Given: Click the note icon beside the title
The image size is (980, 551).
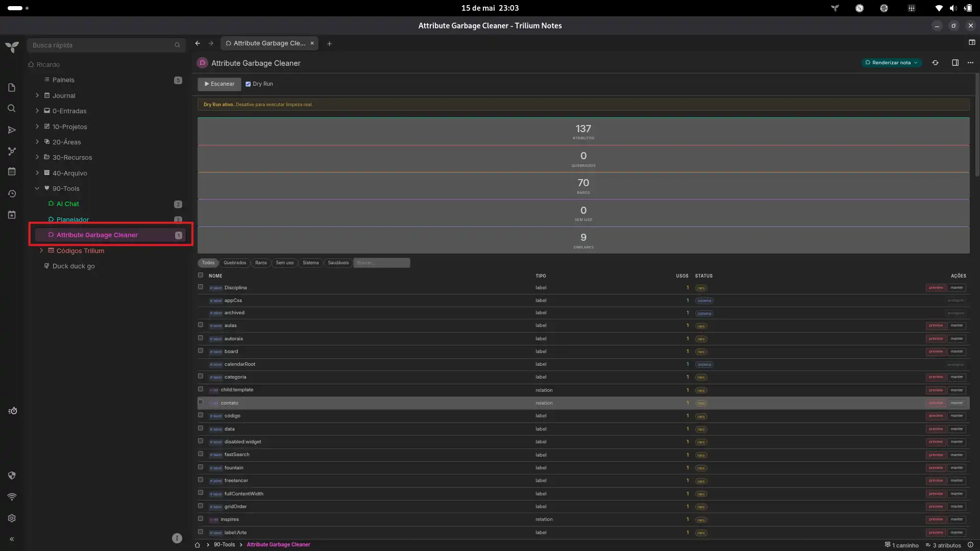Looking at the screenshot, I should pyautogui.click(x=203, y=63).
